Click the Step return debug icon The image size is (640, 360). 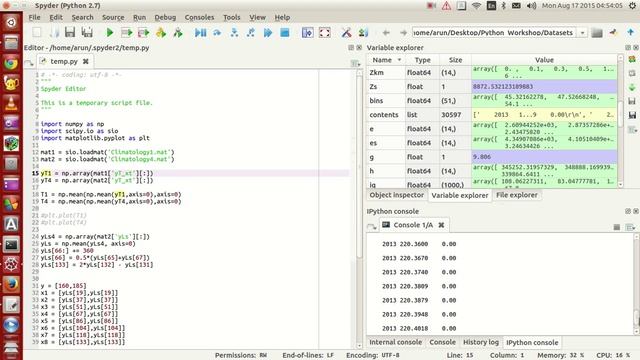click(251, 32)
